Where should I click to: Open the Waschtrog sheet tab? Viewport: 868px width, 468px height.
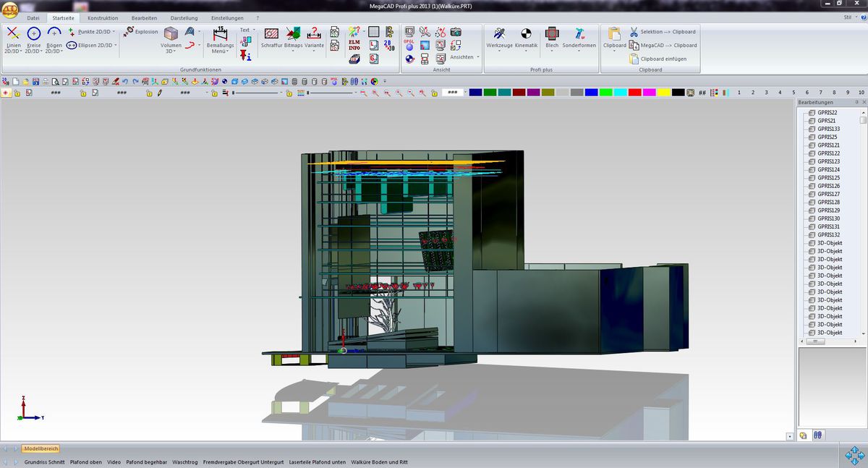click(x=185, y=461)
